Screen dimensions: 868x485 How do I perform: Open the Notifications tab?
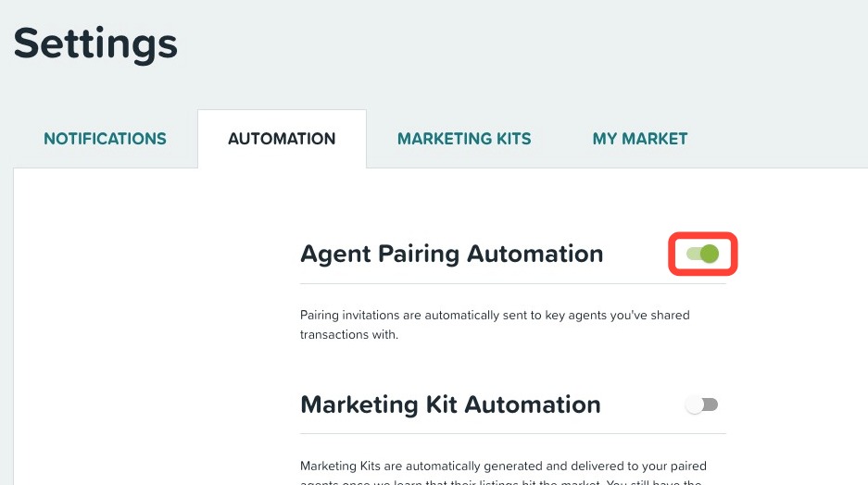106,138
